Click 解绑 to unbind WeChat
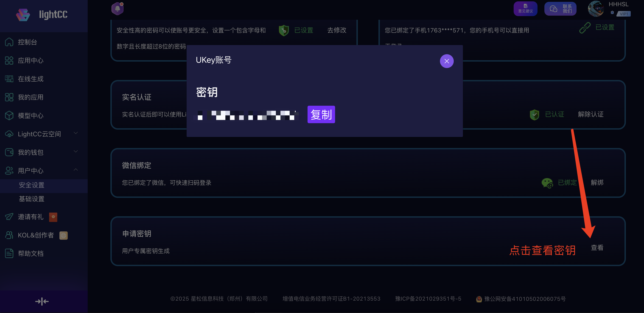644x313 pixels. (597, 182)
